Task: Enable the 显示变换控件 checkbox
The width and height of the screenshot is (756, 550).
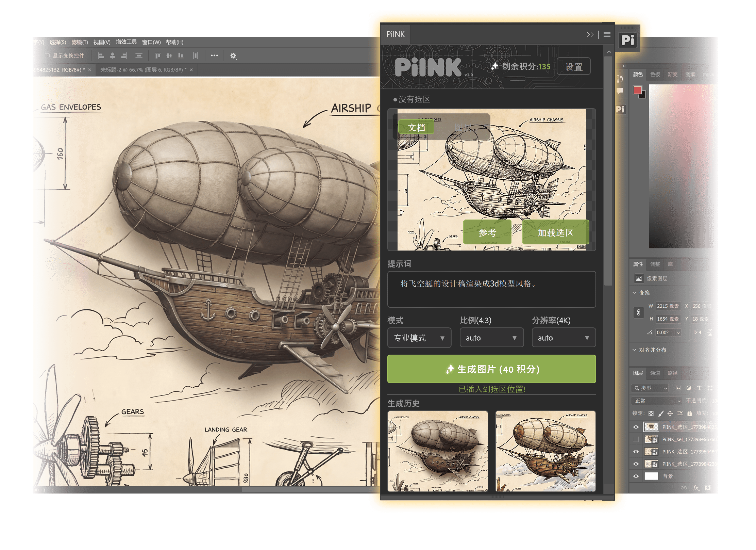Action: pyautogui.click(x=47, y=55)
